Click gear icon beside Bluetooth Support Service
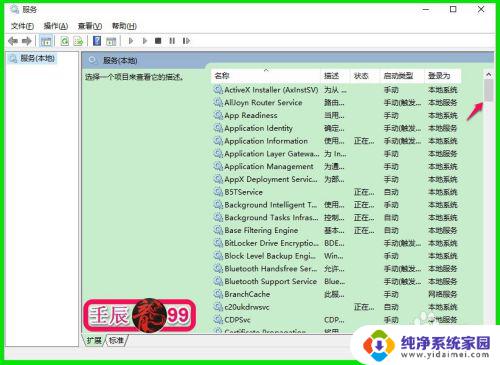500x365 pixels. pos(218,281)
